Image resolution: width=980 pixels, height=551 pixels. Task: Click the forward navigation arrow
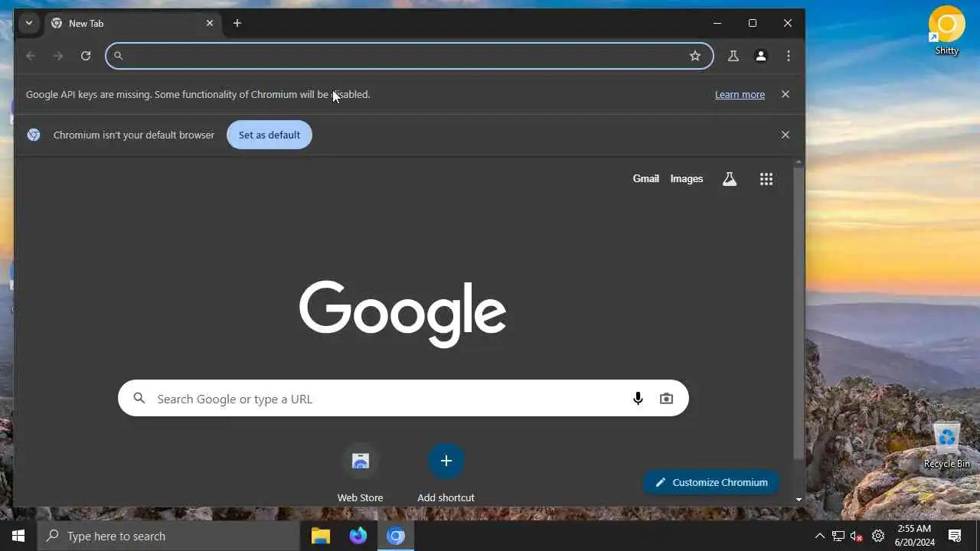click(58, 56)
